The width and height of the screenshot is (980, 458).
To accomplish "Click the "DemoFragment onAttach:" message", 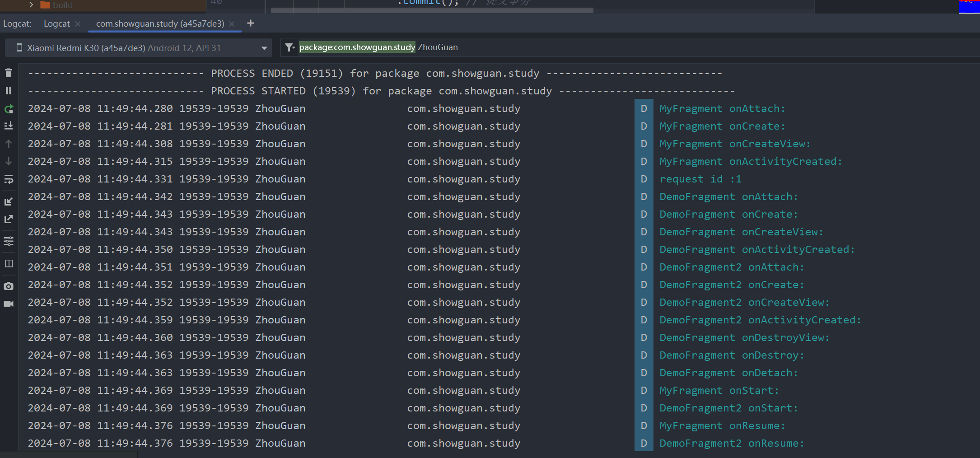I will 729,196.
